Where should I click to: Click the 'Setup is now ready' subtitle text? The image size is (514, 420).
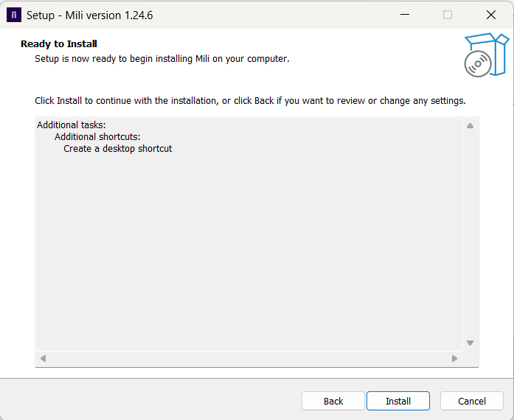coord(162,58)
